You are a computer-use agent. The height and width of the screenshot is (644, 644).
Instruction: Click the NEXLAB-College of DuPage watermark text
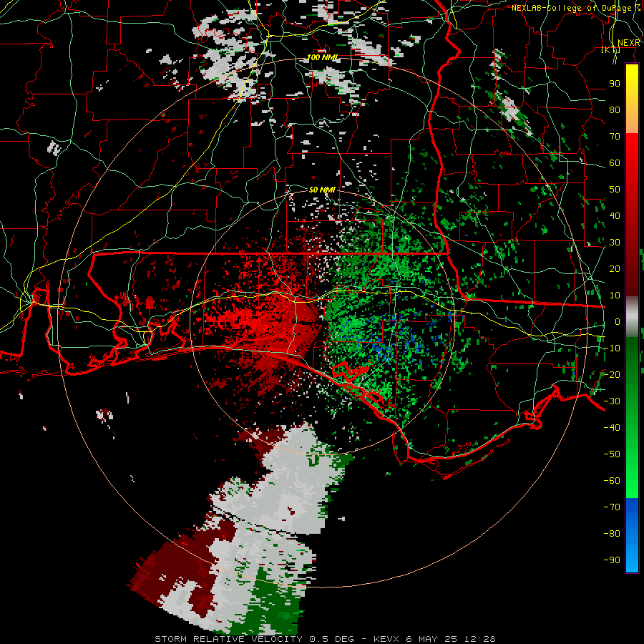[576, 8]
